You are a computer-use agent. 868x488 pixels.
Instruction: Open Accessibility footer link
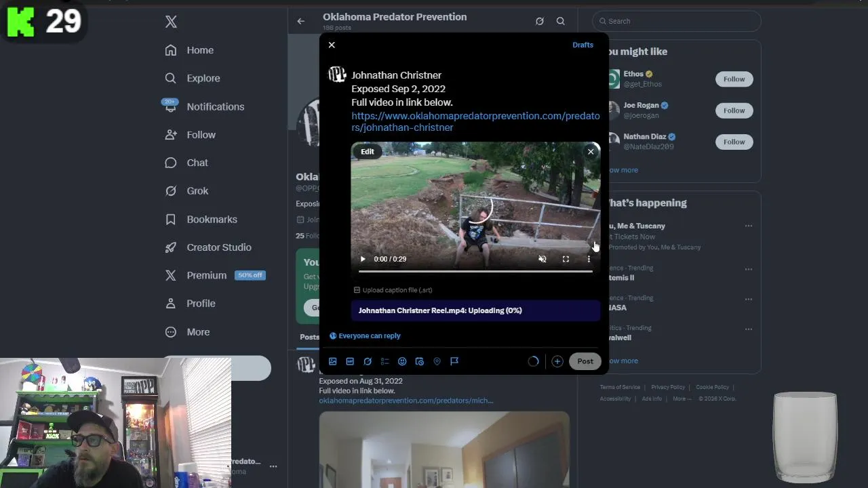pyautogui.click(x=616, y=399)
